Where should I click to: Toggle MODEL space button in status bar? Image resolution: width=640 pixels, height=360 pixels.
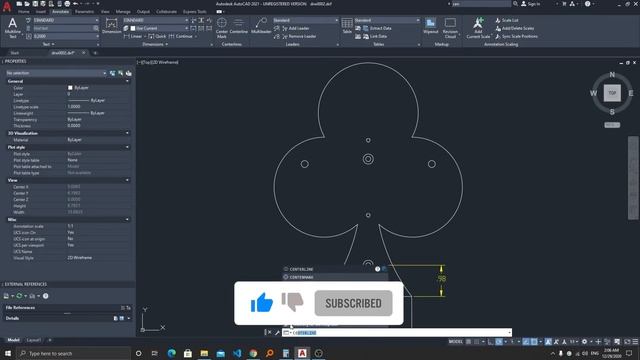[456, 342]
